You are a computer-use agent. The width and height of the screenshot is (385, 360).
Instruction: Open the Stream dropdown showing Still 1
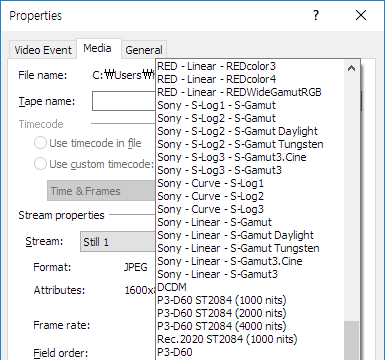coord(118,242)
